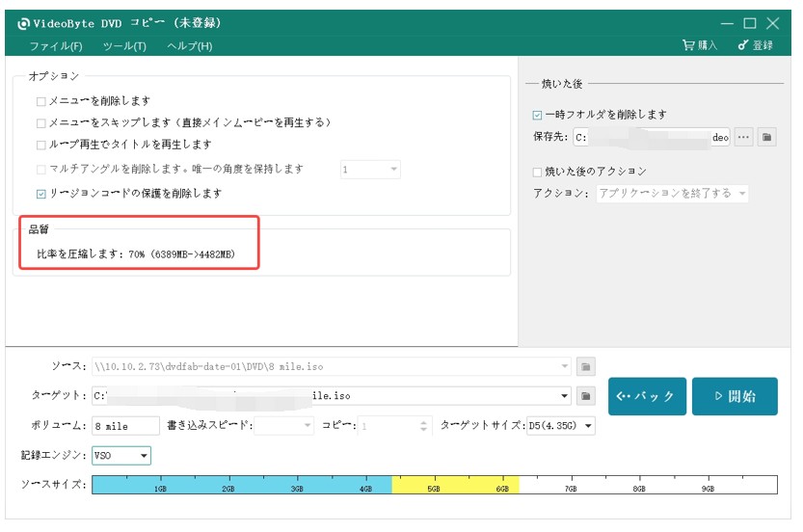Click the target browse folder icon
803x532 pixels.
point(585,396)
